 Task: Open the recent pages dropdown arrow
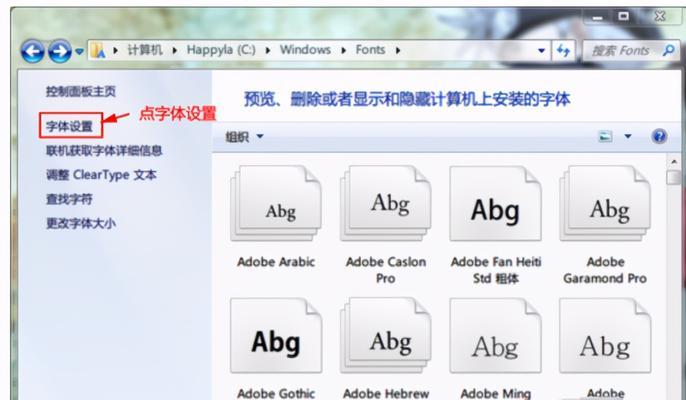coord(79,52)
